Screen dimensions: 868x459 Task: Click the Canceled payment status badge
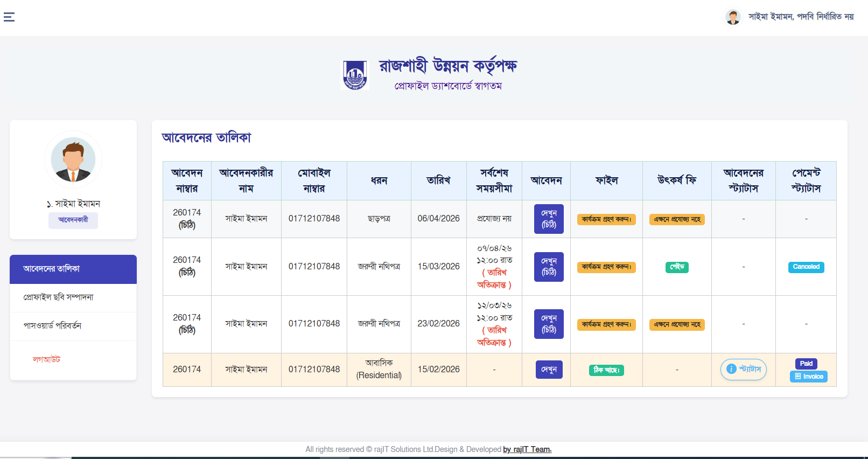(x=806, y=267)
